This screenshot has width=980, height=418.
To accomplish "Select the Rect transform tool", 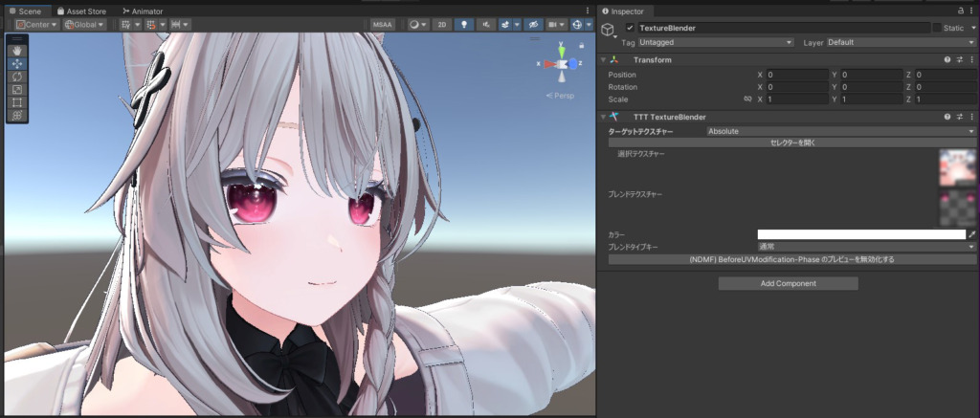I will [x=17, y=102].
